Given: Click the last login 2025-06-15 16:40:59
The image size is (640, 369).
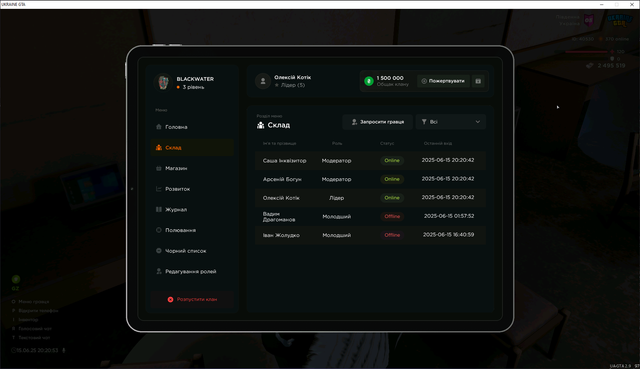Looking at the screenshot, I should (448, 235).
